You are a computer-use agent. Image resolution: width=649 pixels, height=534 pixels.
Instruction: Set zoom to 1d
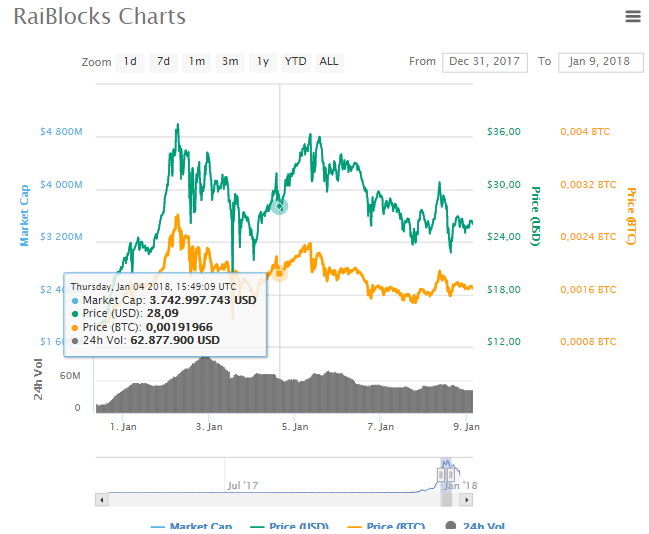pyautogui.click(x=130, y=62)
